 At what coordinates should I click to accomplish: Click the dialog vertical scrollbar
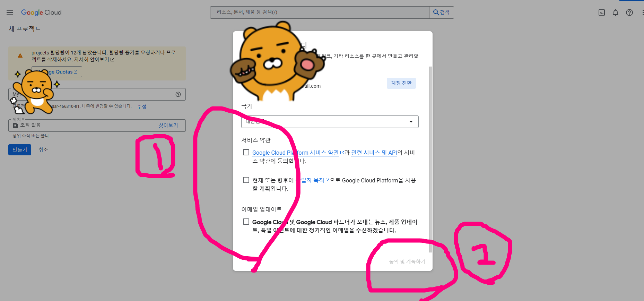(431, 160)
